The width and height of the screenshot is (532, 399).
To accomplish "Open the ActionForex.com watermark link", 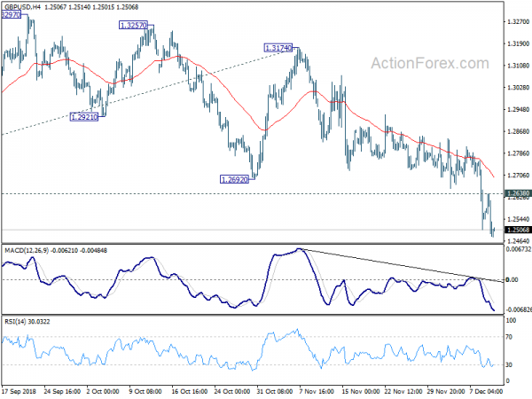I will [x=428, y=64].
